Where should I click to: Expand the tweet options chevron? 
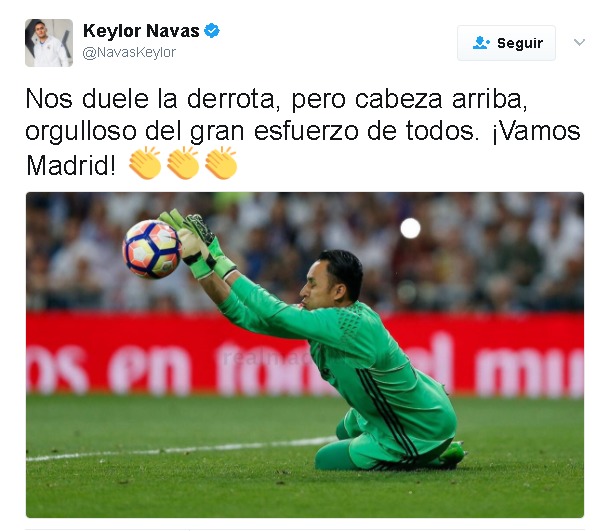[579, 42]
